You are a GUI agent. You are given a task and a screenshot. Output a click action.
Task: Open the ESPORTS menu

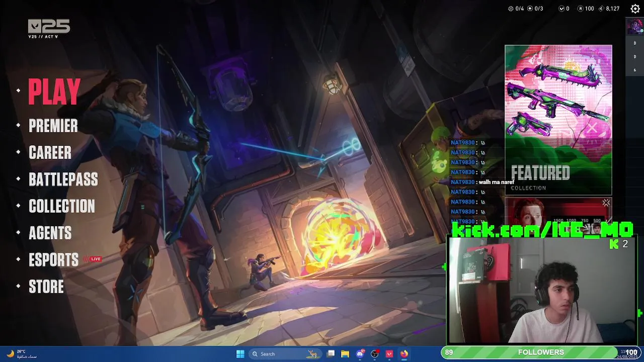54,260
